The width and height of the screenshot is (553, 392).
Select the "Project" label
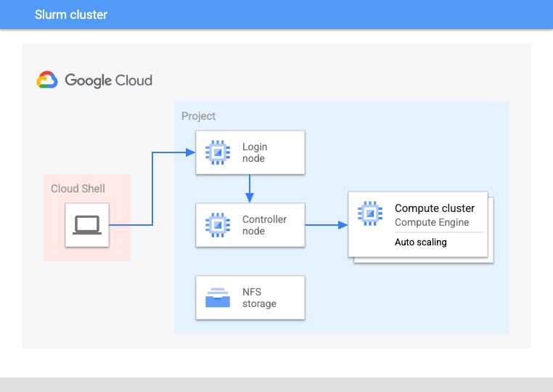pyautogui.click(x=198, y=116)
